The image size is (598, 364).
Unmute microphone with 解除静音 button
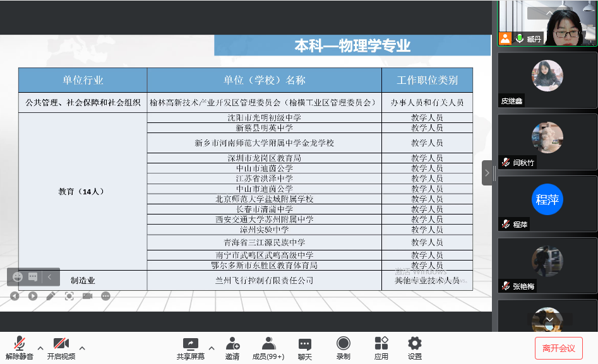pyautogui.click(x=20, y=348)
